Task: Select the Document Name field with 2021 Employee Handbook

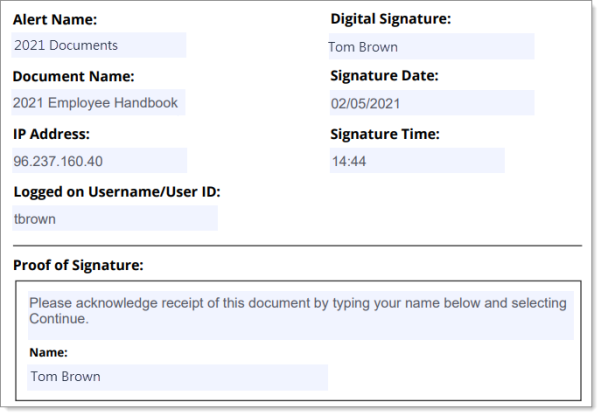Action: 99,102
